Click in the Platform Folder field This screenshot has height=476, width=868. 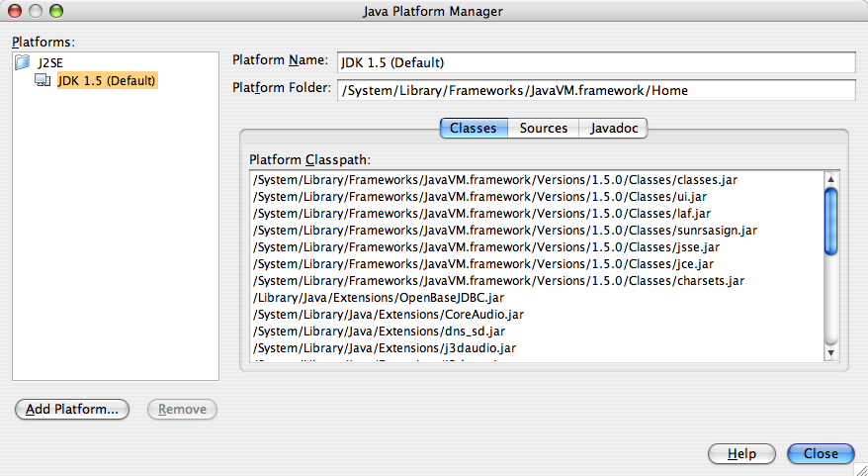click(596, 90)
